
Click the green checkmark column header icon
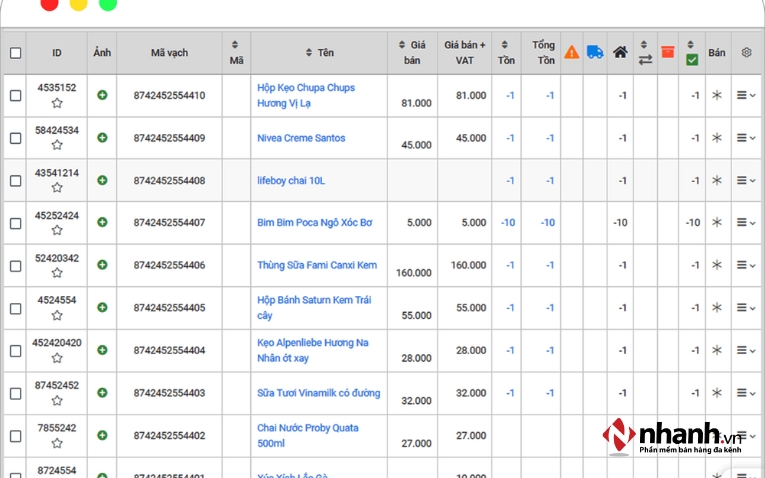click(x=692, y=59)
